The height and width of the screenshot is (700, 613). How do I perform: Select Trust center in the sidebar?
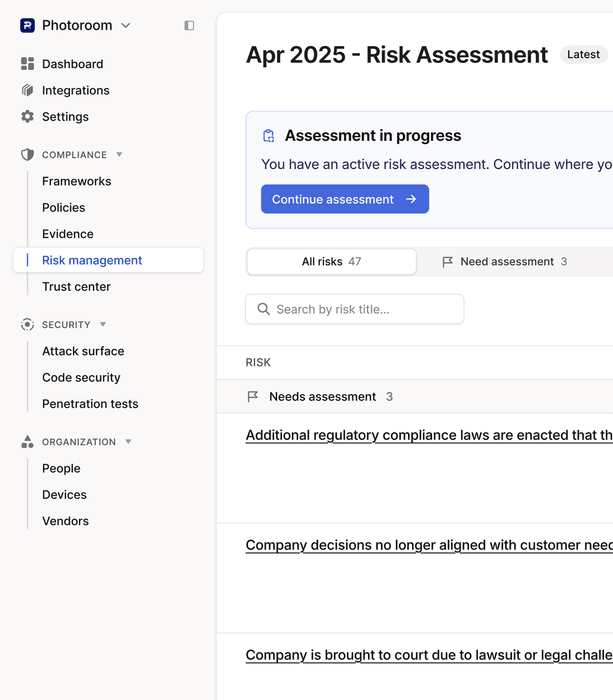click(x=76, y=287)
